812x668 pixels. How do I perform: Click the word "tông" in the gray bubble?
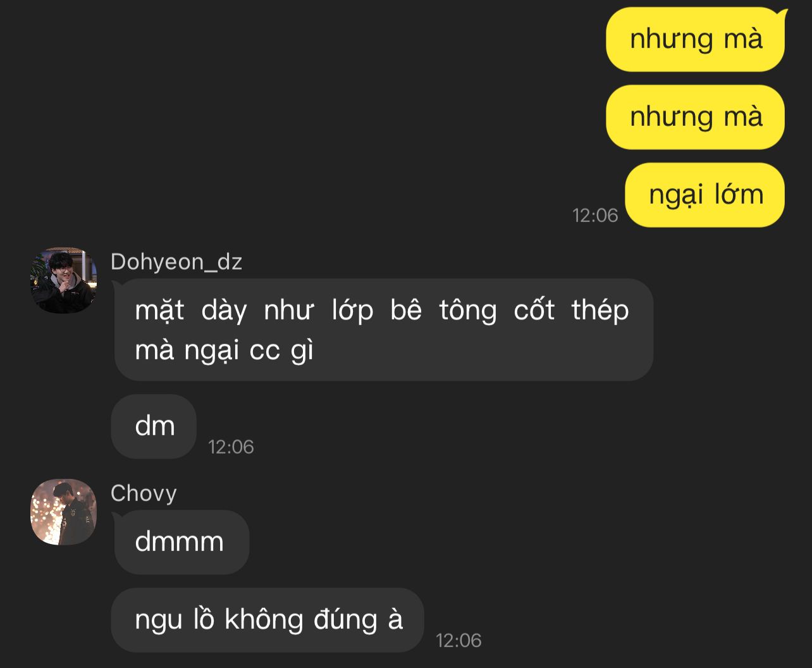tap(468, 311)
